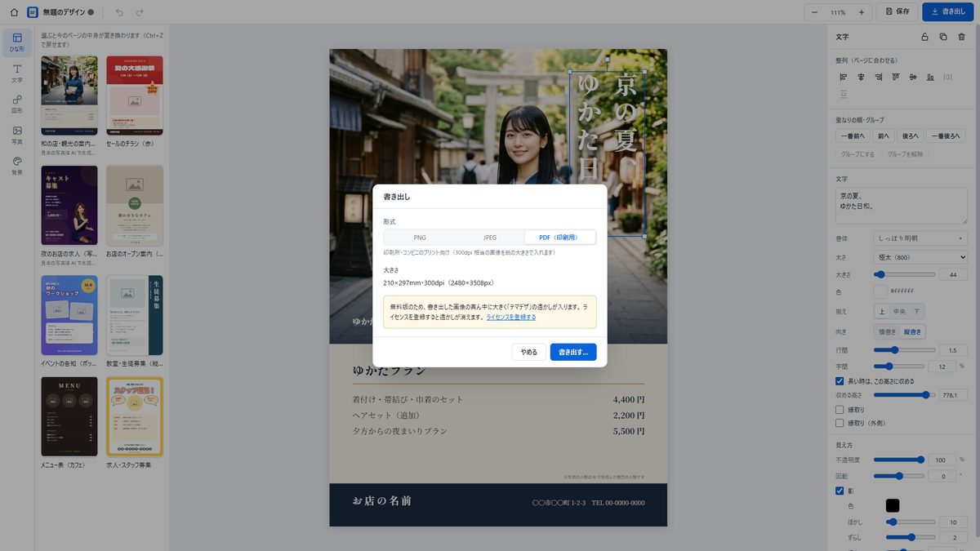Switch text direction to 横書き
This screenshot has width=980, height=551.
(x=887, y=331)
